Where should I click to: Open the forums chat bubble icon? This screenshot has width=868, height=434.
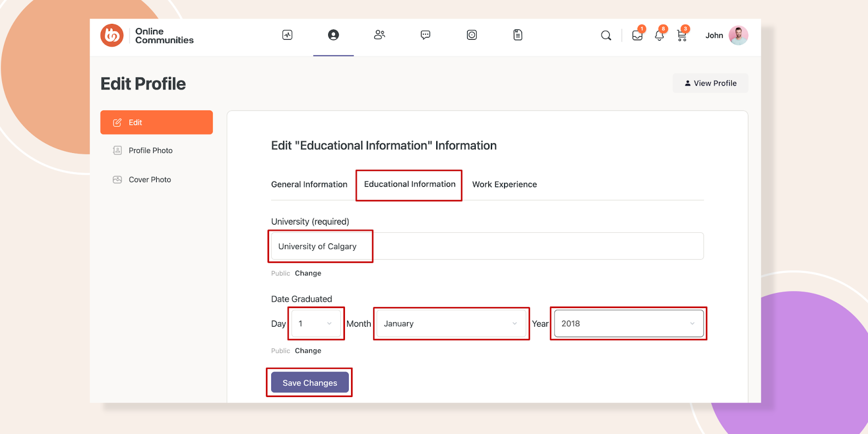[x=426, y=35]
